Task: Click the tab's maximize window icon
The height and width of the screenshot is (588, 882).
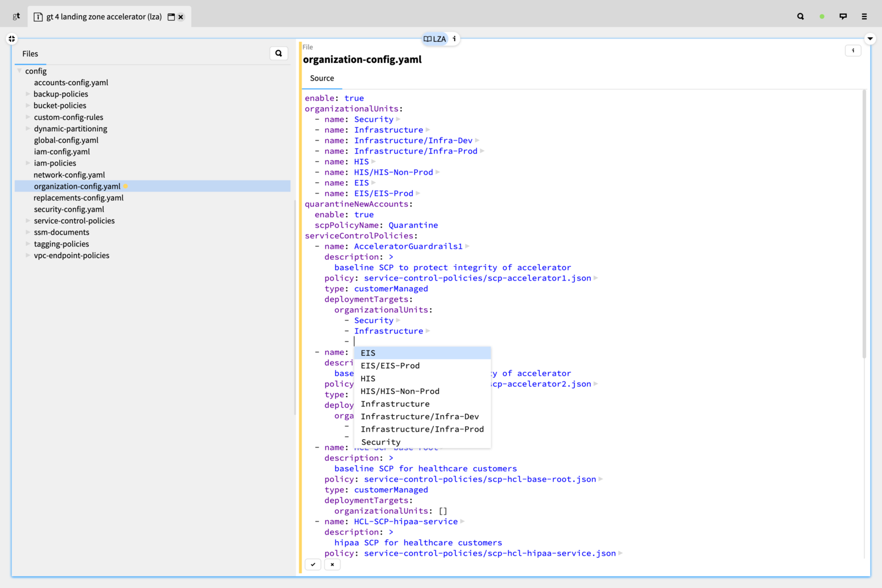Action: [x=171, y=17]
